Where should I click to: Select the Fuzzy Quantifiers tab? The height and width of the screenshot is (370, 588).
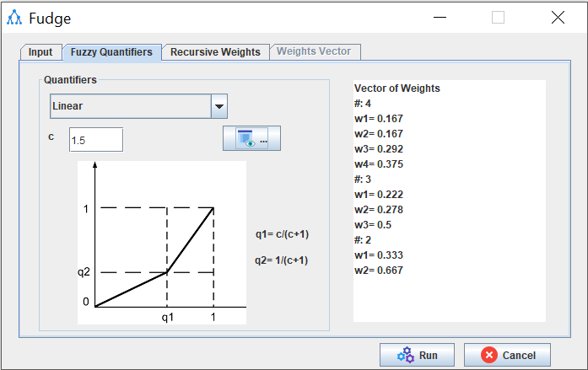(x=111, y=52)
